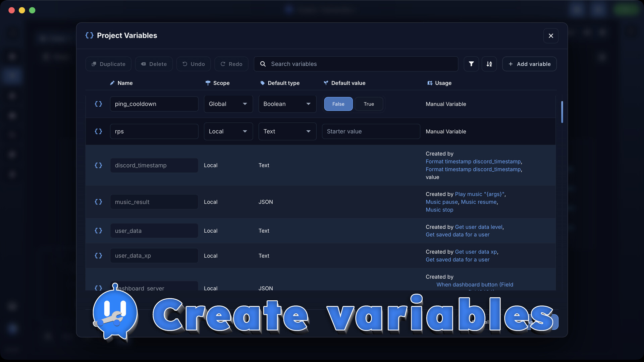Click the user_data_xp name field

(x=154, y=256)
